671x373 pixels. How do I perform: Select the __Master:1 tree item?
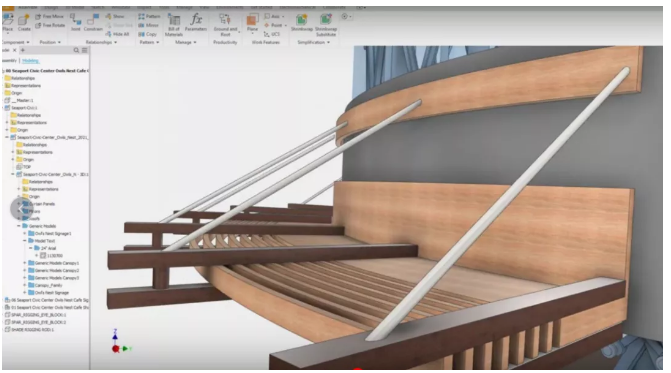[18, 100]
